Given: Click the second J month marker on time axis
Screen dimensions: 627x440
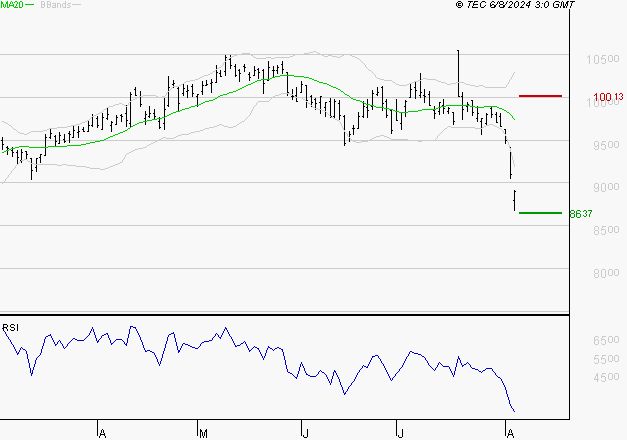Looking at the screenshot, I should click(401, 433).
